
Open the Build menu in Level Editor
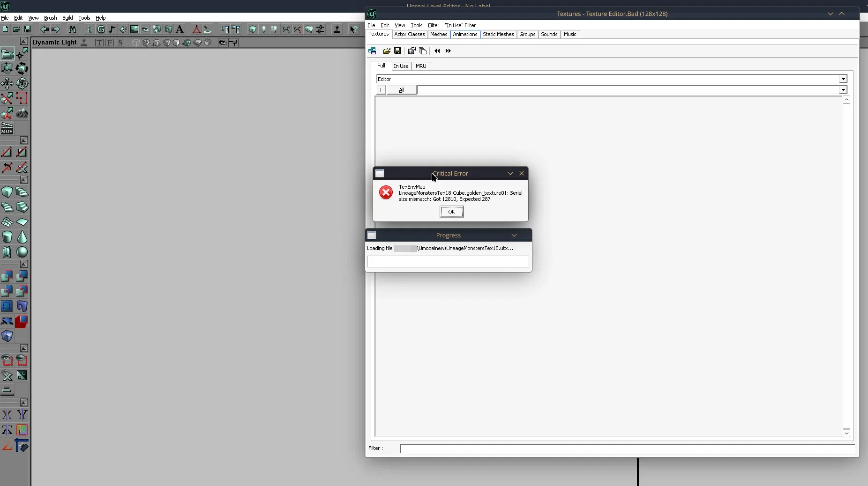tap(67, 18)
